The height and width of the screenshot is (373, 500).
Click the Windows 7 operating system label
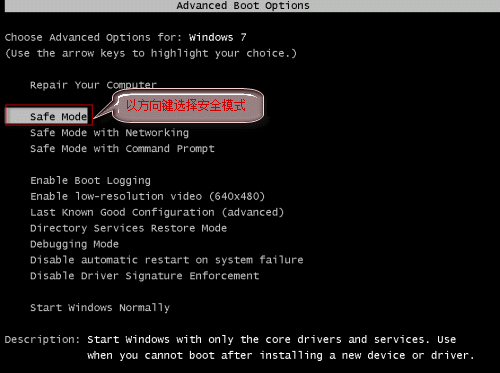217,37
